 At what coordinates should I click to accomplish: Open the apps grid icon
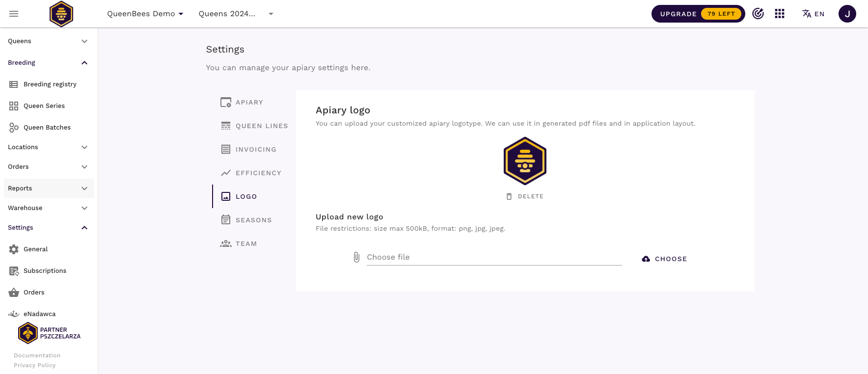pyautogui.click(x=780, y=14)
